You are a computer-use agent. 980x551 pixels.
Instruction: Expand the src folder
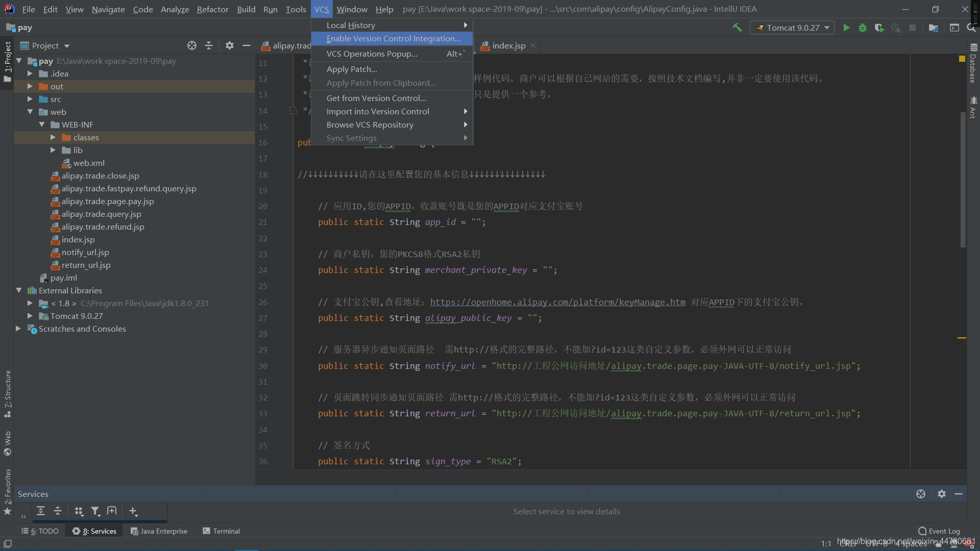[x=30, y=99]
